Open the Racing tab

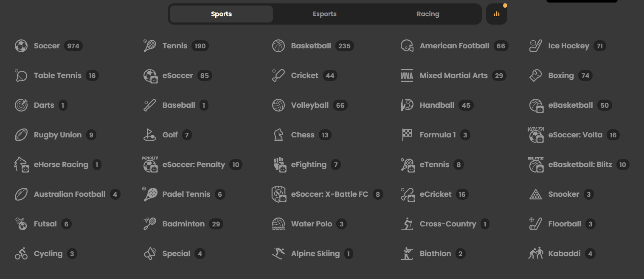coord(428,14)
